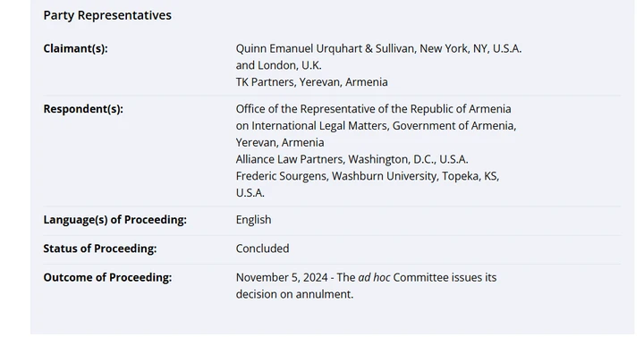Select the Respondent(s) label
Viewport: 644px width, 337px height.
(x=83, y=109)
